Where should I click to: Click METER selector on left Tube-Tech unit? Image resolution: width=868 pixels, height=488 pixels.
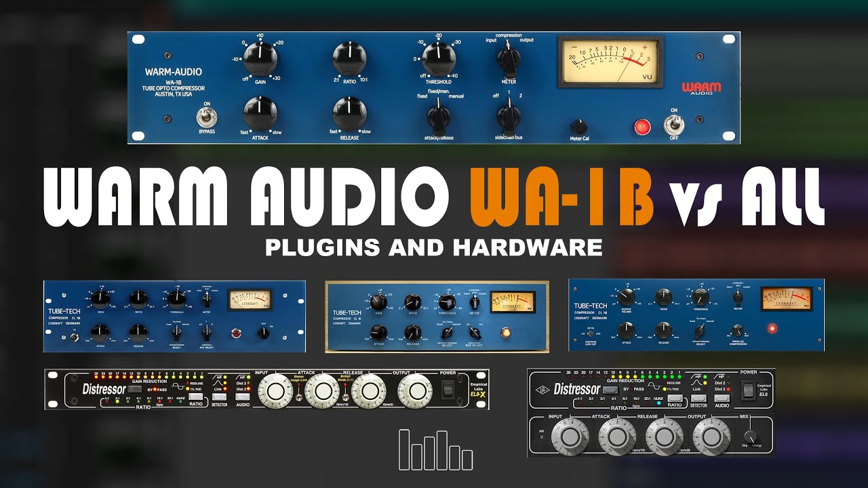tap(206, 299)
